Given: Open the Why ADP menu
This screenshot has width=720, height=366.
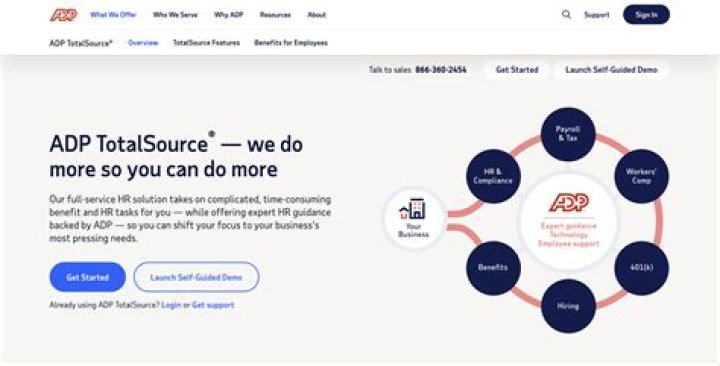Looking at the screenshot, I should [228, 15].
